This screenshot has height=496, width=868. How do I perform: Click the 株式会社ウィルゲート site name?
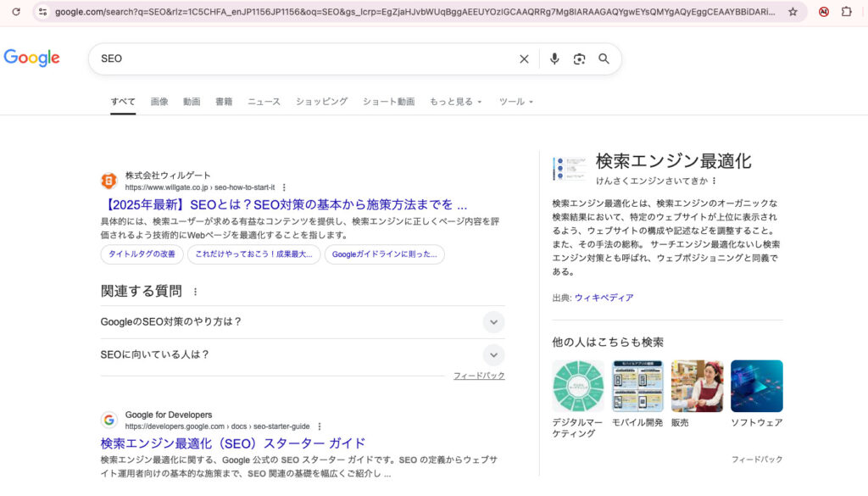click(x=168, y=176)
